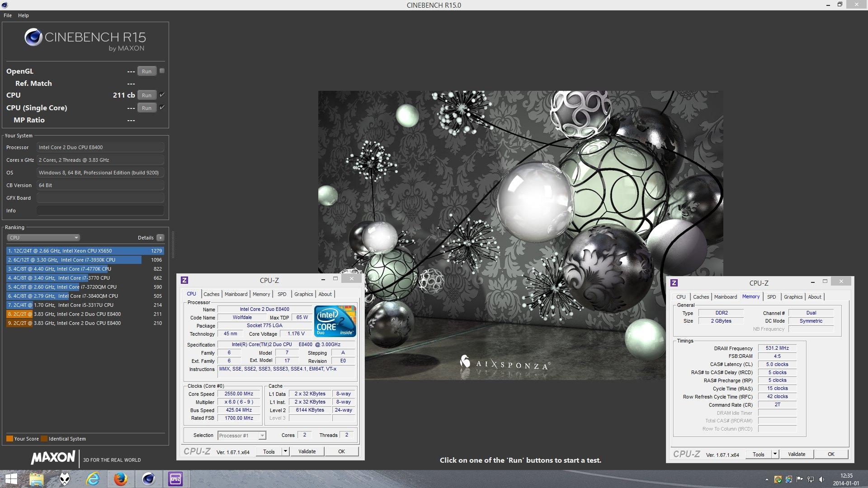Image resolution: width=868 pixels, height=488 pixels.
Task: Open ranking Details arrow button
Action: [160, 238]
